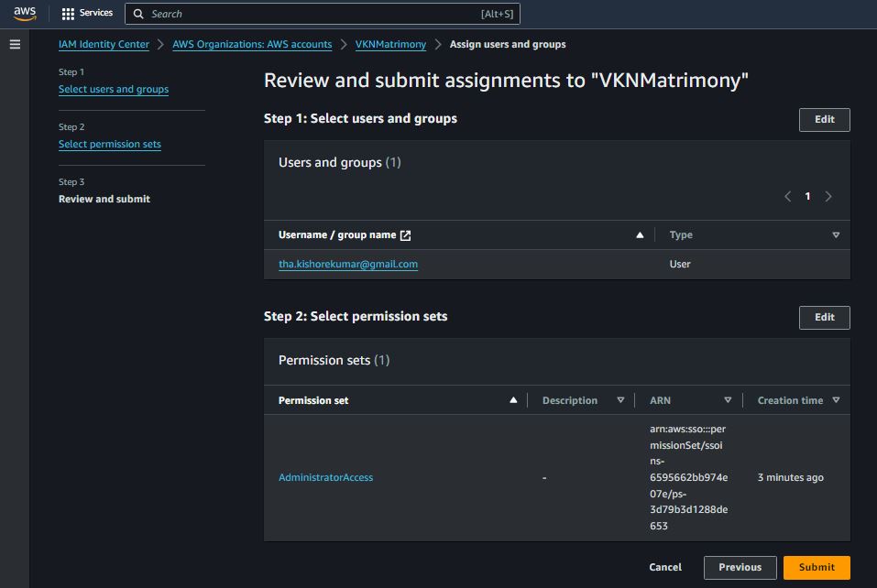Screen dimensions: 877x588
Task: Go to next page of users
Action: [x=828, y=196]
